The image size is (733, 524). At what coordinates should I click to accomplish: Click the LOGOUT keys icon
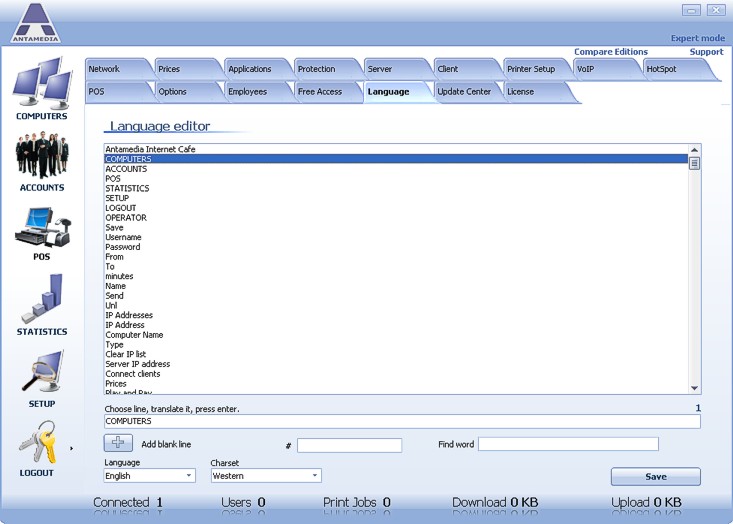(x=38, y=442)
